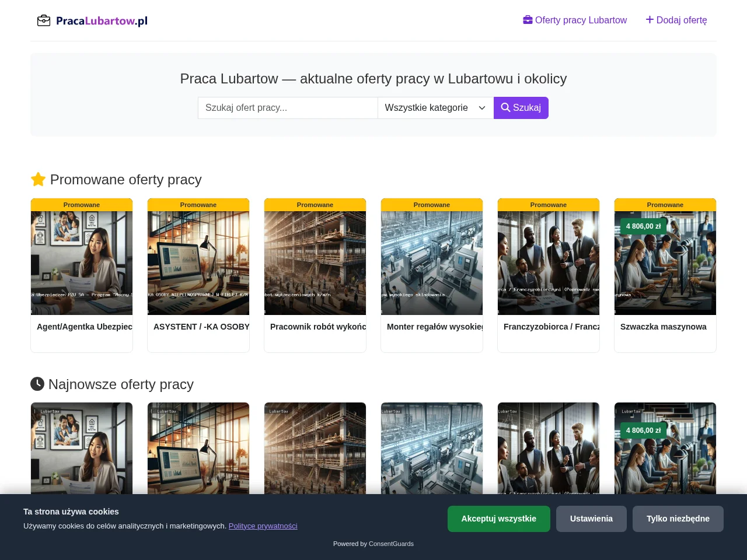Open newest-offers warehouse racks thumbnail

432,448
